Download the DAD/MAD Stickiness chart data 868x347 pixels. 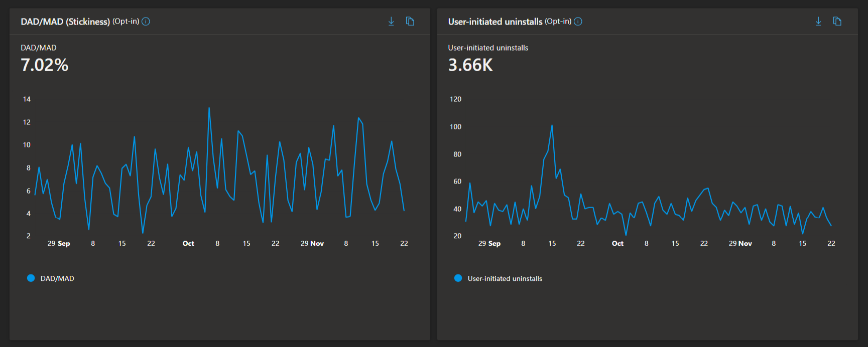(x=391, y=22)
